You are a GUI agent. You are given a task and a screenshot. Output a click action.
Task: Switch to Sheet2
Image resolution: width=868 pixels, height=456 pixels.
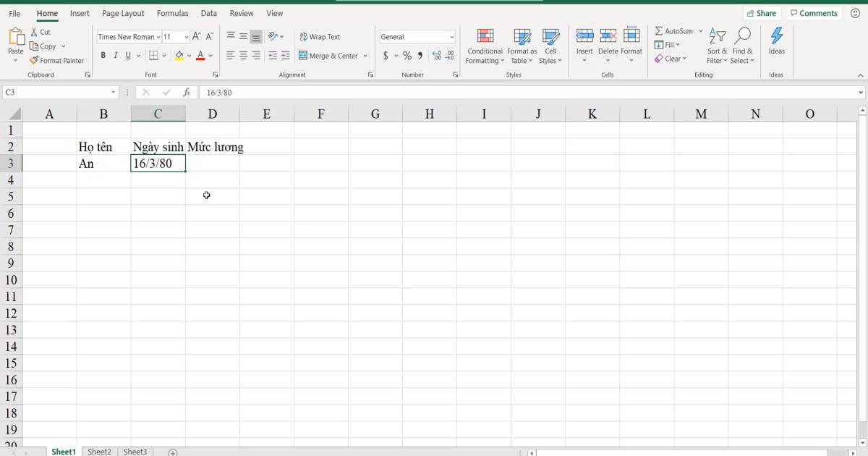click(x=99, y=451)
